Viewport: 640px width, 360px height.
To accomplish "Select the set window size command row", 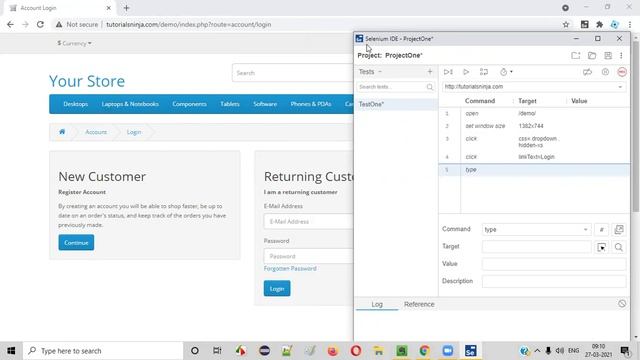I will pyautogui.click(x=534, y=126).
